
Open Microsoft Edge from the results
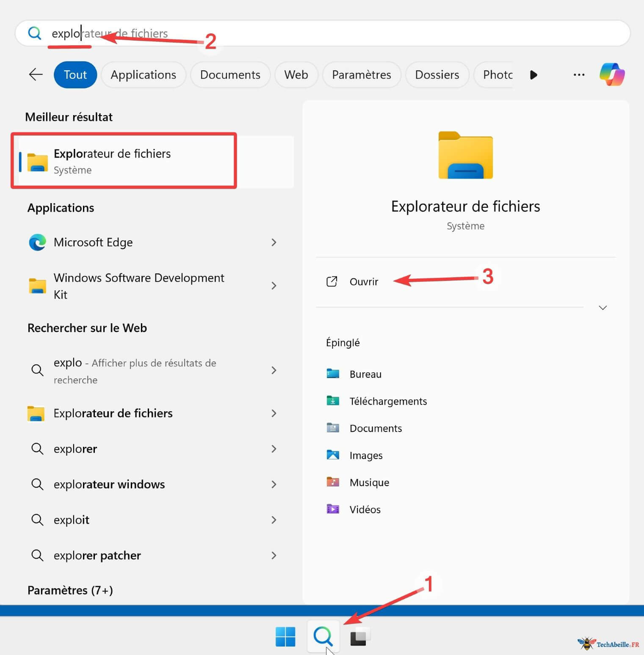point(152,242)
